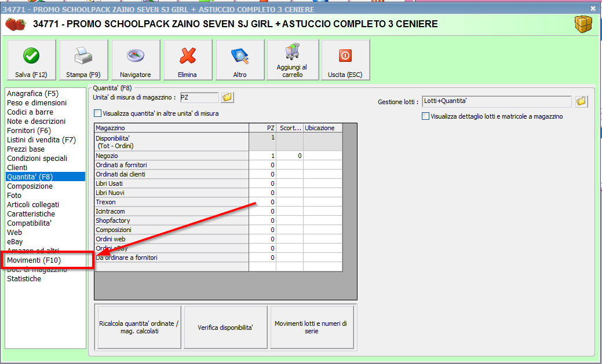
Task: Open Clienti section in sidebar
Action: pyautogui.click(x=17, y=167)
